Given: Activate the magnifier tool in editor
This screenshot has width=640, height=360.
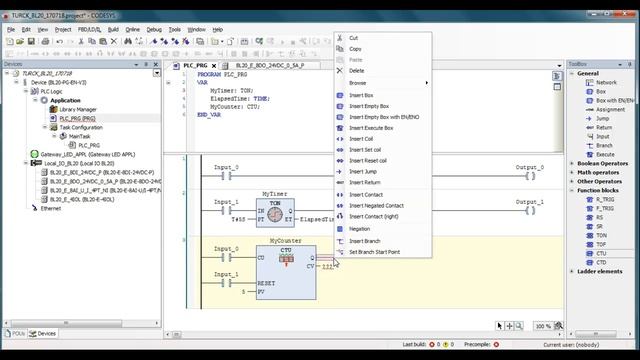Looking at the screenshot, I should coord(519,326).
